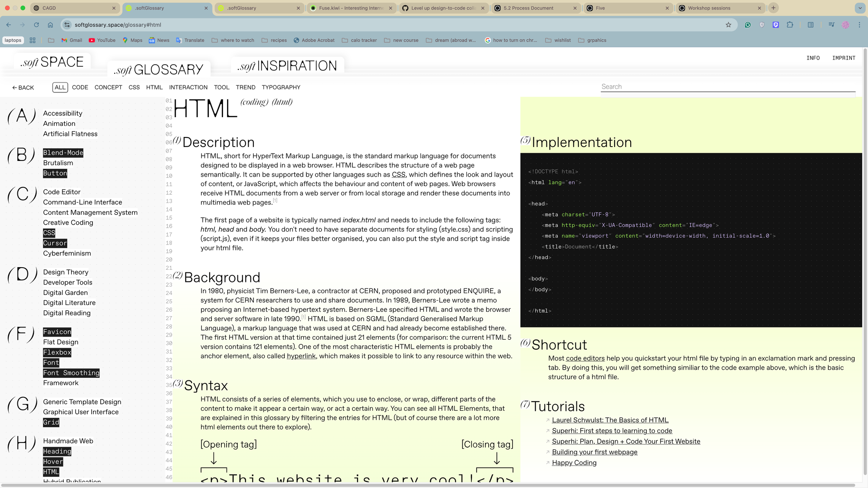Viewport: 868px width, 488px height.
Task: Open the Chrome three-dot menu
Action: [x=859, y=25]
